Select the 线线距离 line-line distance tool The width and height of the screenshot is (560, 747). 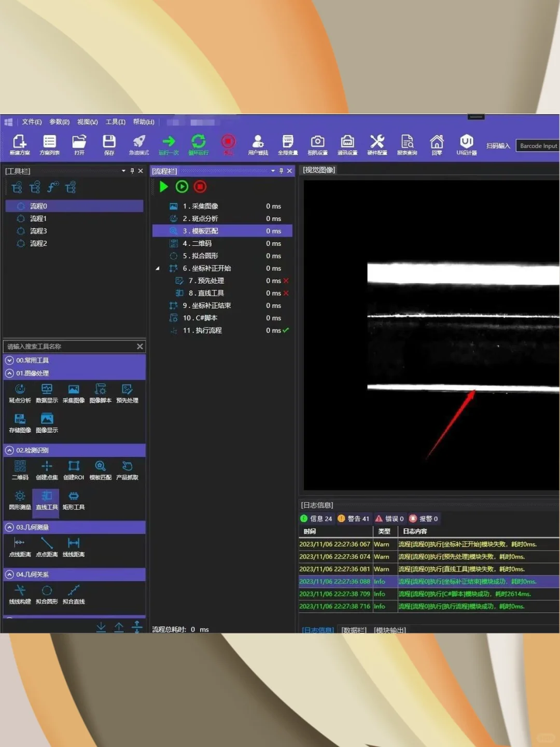coord(74,547)
